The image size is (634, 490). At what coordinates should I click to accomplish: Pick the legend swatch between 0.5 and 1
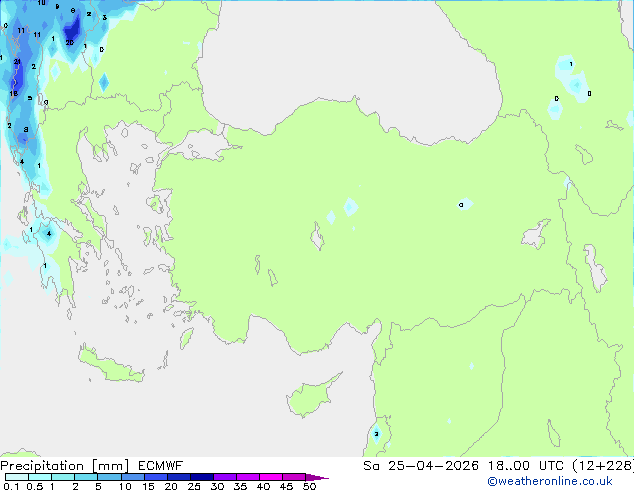tap(40, 477)
